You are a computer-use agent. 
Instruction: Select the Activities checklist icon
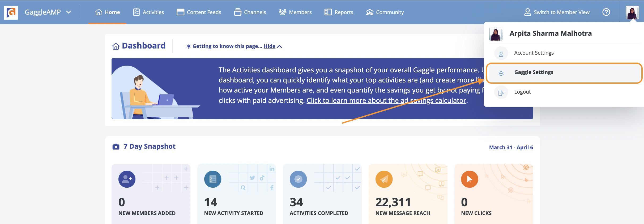(136, 12)
